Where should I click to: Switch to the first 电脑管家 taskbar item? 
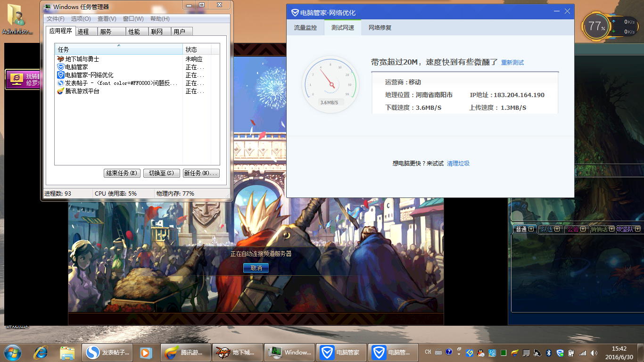[x=341, y=352]
